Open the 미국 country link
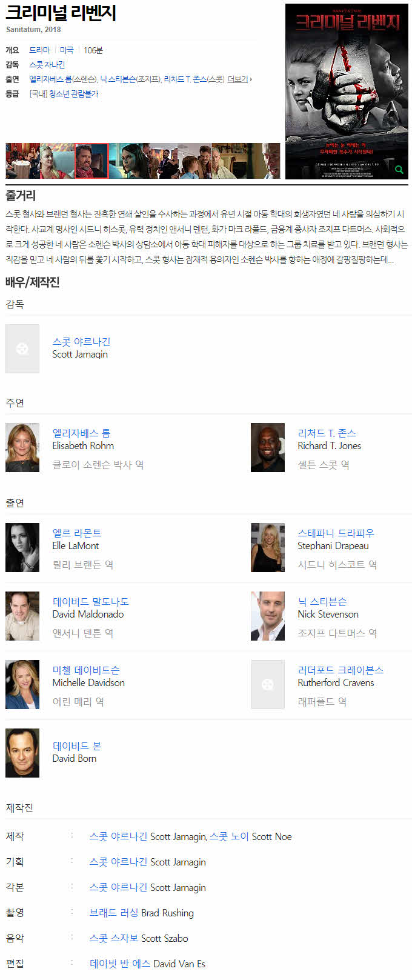This screenshot has width=412, height=980. [67, 50]
